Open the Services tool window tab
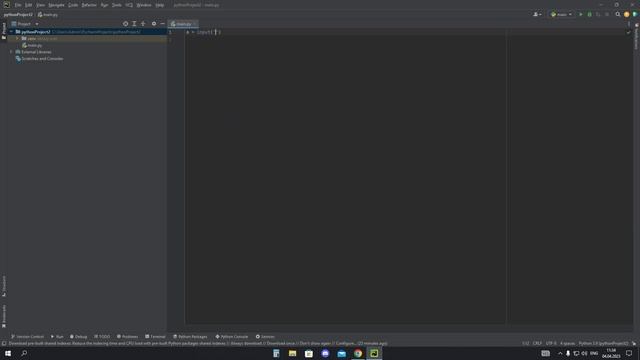Screen dimensions: 640x360 265,337
